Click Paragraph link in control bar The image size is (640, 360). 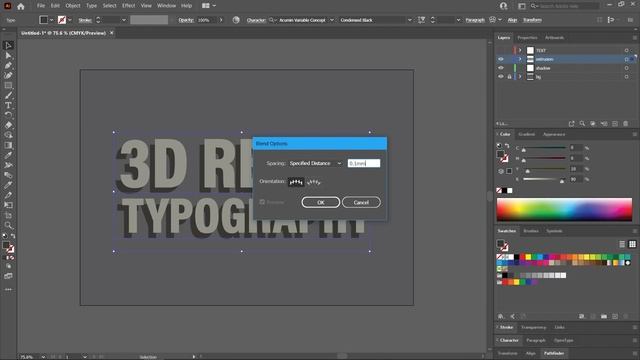tap(475, 20)
